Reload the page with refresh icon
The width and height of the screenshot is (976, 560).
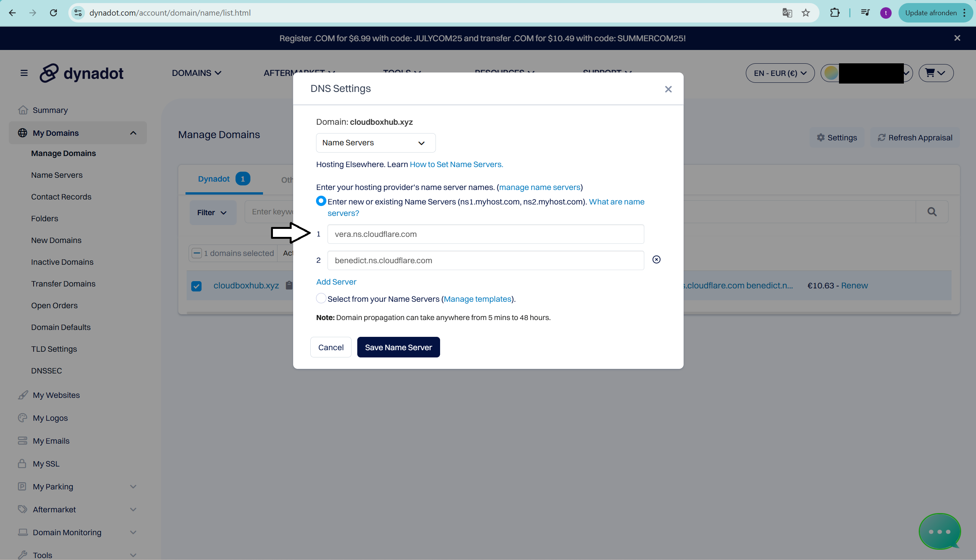tap(53, 13)
